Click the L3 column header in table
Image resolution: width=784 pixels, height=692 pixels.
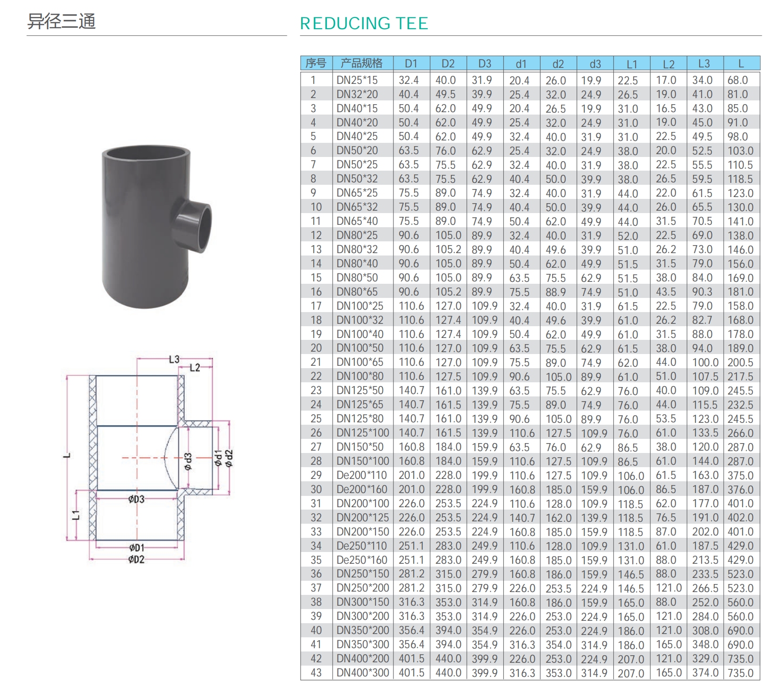pyautogui.click(x=704, y=63)
